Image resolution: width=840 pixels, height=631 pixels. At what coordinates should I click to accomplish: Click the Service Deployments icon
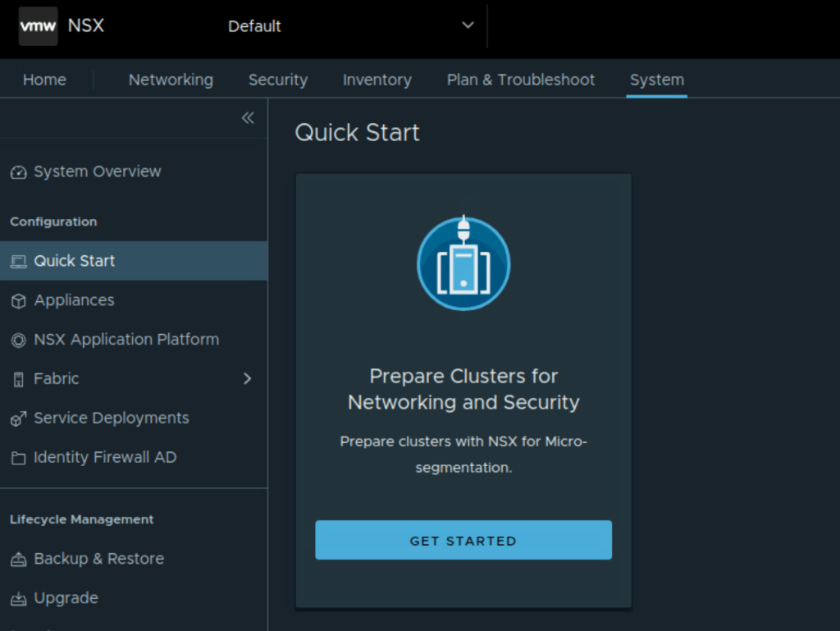coord(18,418)
